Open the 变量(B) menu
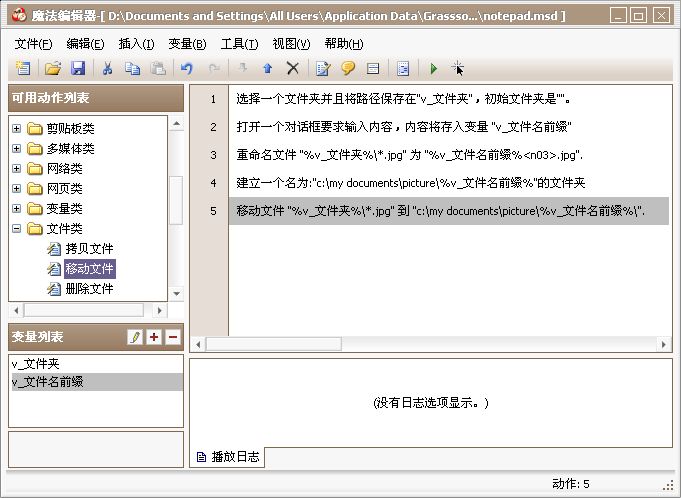This screenshot has height=498, width=681. tap(187, 44)
